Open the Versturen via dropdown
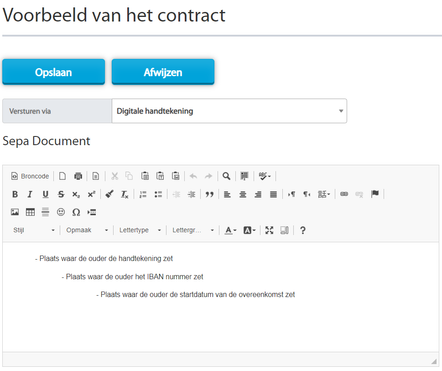This screenshot has height=371, width=442. (x=229, y=111)
